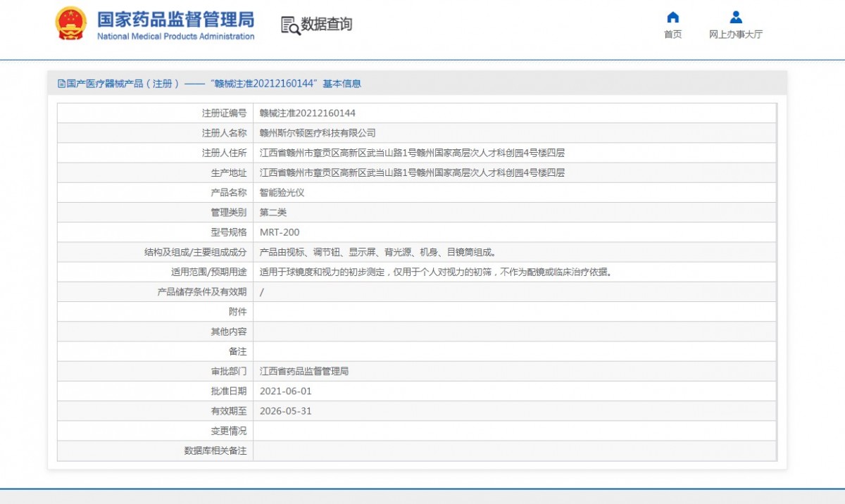Open the 首页 link
The height and width of the screenshot is (504, 845).
pos(672,34)
